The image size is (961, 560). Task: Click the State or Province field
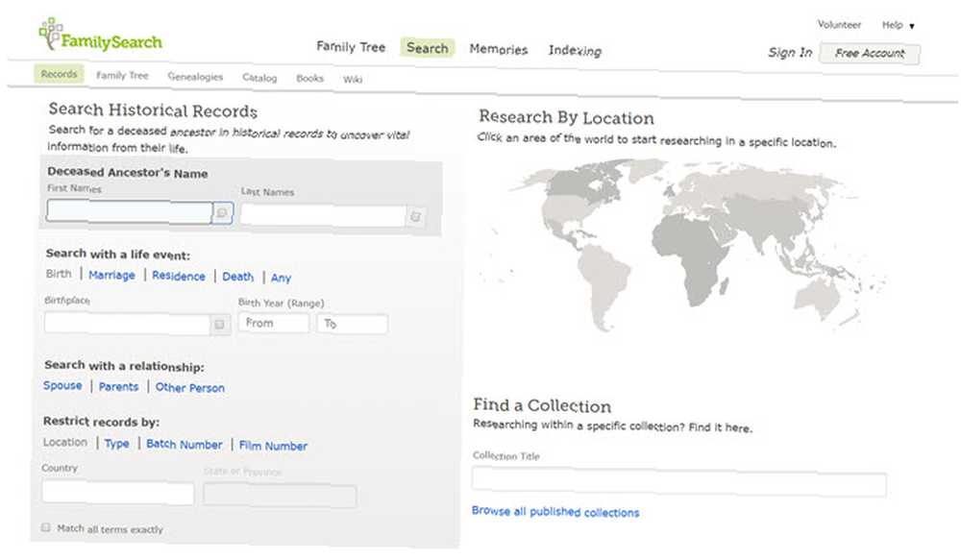280,495
